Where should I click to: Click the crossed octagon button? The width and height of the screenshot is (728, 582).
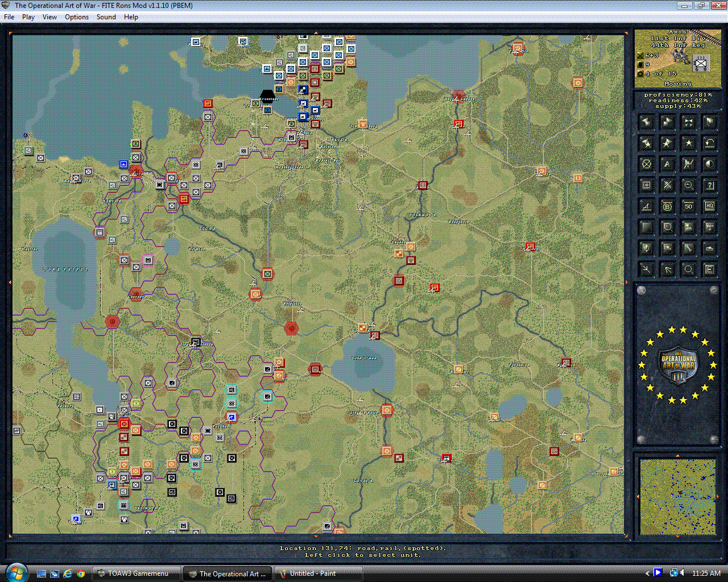coord(646,164)
